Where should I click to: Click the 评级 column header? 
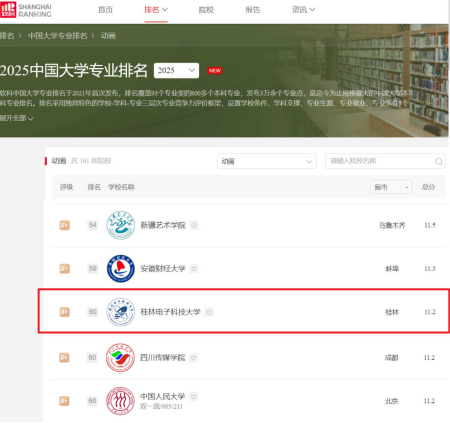pos(66,187)
